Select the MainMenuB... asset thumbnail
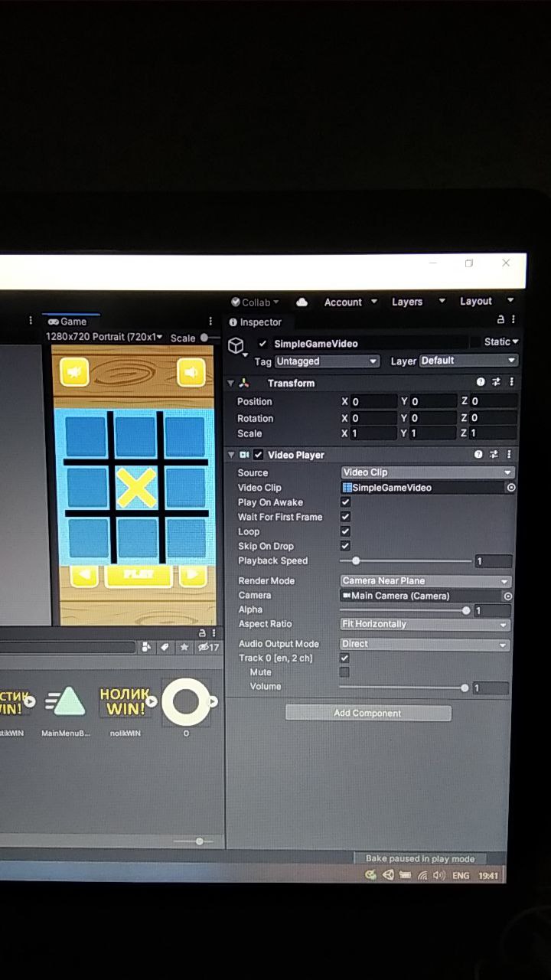Screen dimensions: 551x980 (x=67, y=702)
